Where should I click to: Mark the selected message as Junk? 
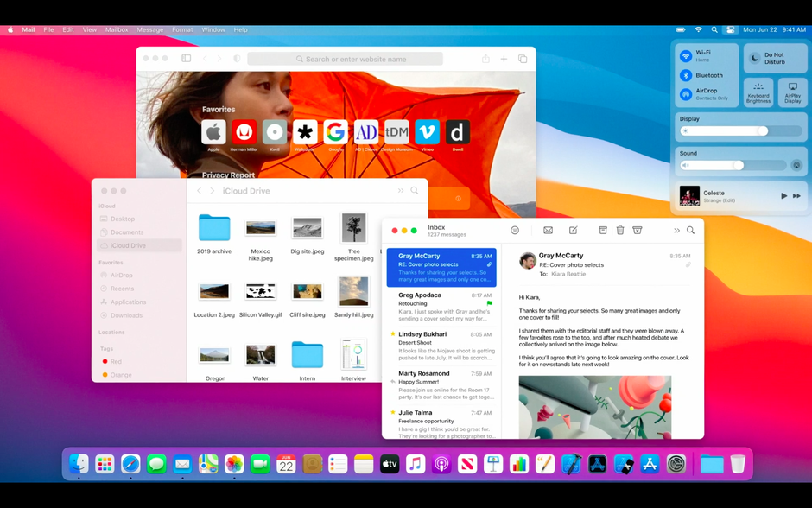coord(638,230)
